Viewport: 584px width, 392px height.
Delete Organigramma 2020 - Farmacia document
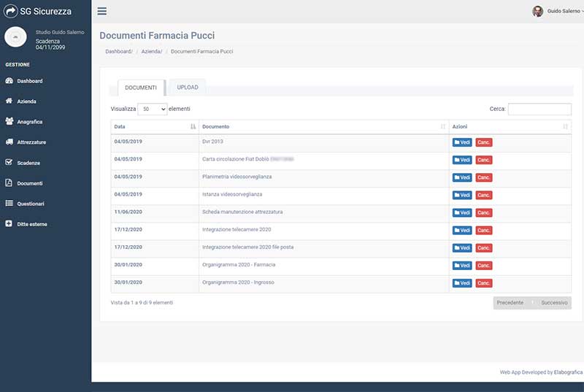pyautogui.click(x=484, y=266)
